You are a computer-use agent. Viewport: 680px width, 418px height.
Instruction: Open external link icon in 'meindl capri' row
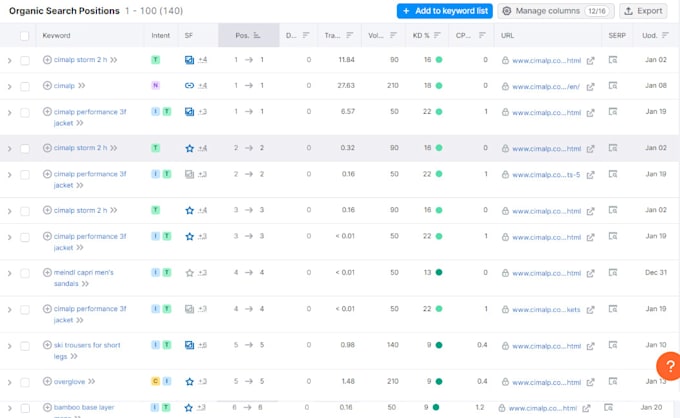point(590,273)
